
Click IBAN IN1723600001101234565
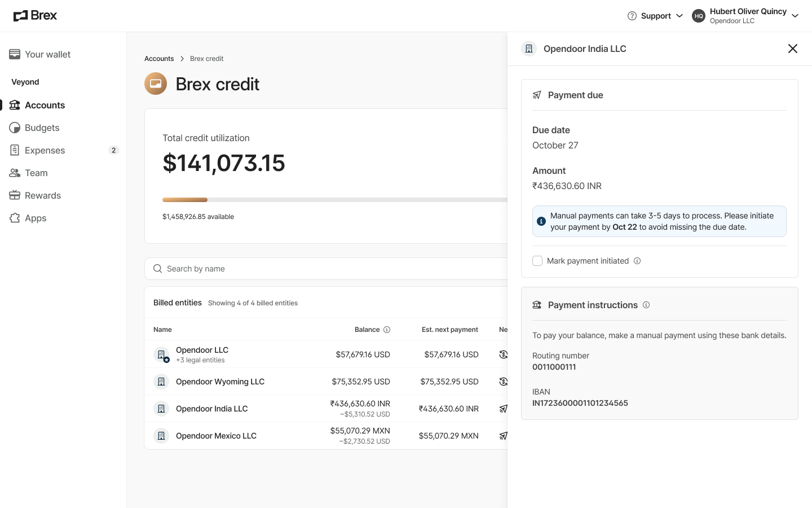coord(580,403)
